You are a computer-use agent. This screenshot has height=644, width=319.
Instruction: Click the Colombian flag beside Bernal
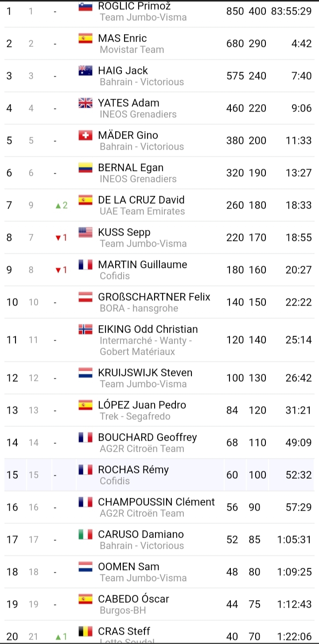[85, 167]
